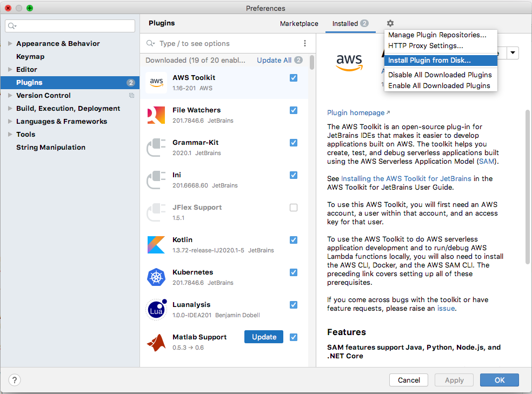
Task: Expand the Editor settings node
Action: pos(10,70)
